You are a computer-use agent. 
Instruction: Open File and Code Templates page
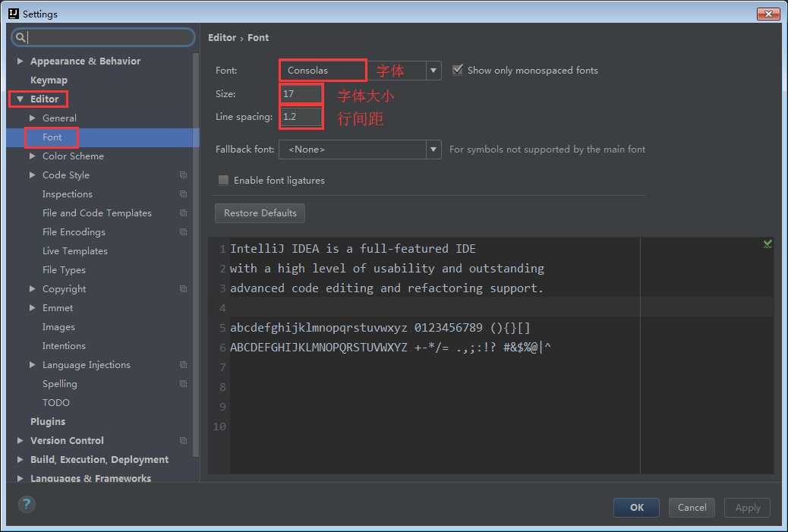[x=97, y=213]
